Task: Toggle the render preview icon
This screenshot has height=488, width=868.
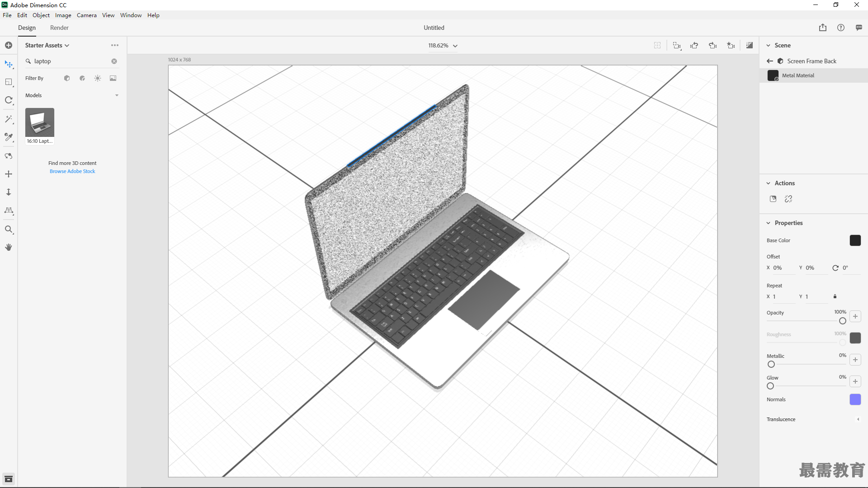Action: (750, 45)
